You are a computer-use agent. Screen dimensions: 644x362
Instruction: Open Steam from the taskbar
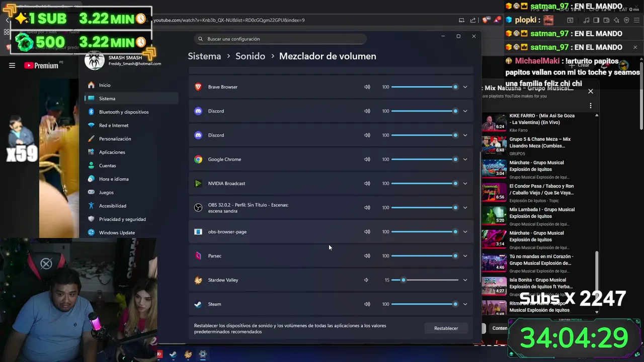pos(173,354)
